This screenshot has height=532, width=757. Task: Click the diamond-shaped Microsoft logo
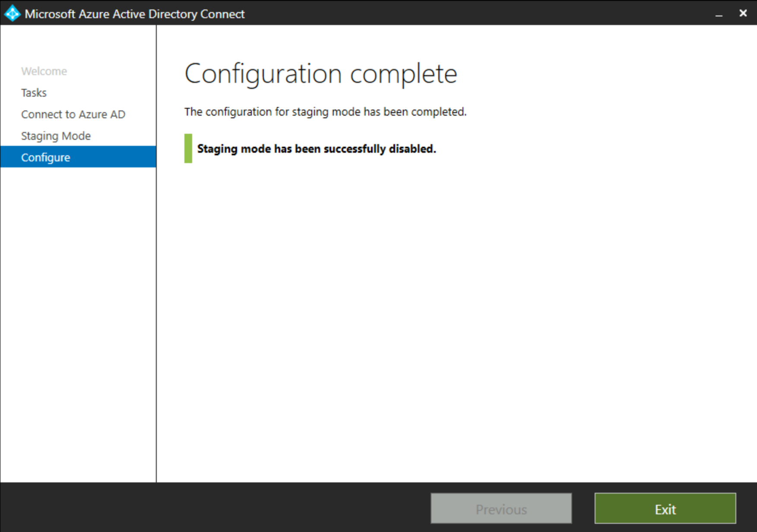(x=12, y=13)
